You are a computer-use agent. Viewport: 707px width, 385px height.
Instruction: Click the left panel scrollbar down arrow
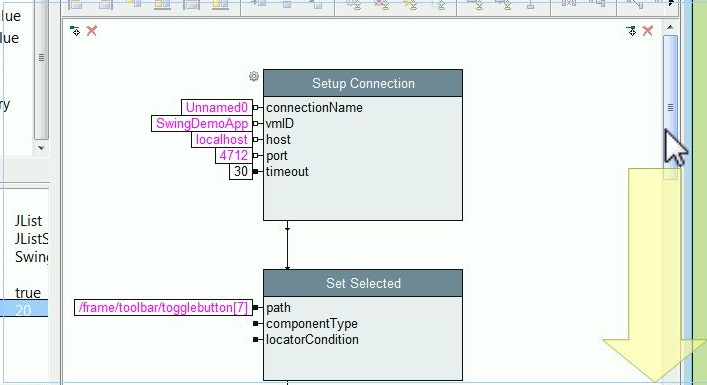point(41,148)
